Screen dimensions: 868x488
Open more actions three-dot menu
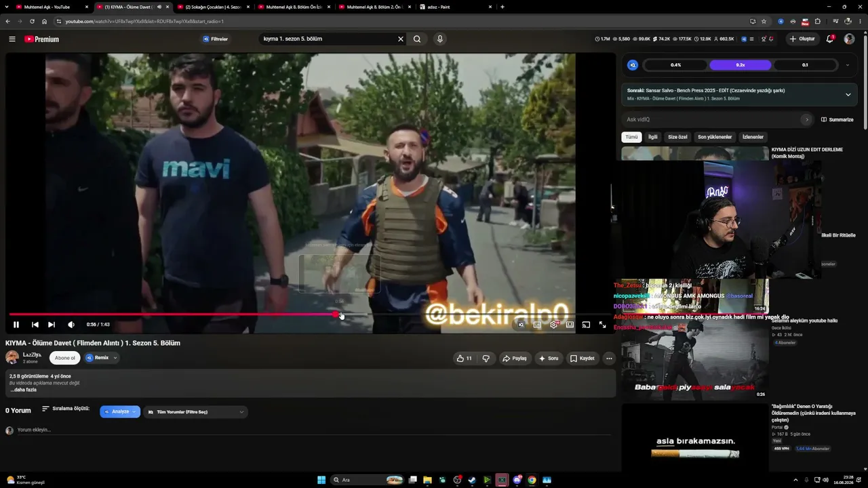pyautogui.click(x=609, y=358)
